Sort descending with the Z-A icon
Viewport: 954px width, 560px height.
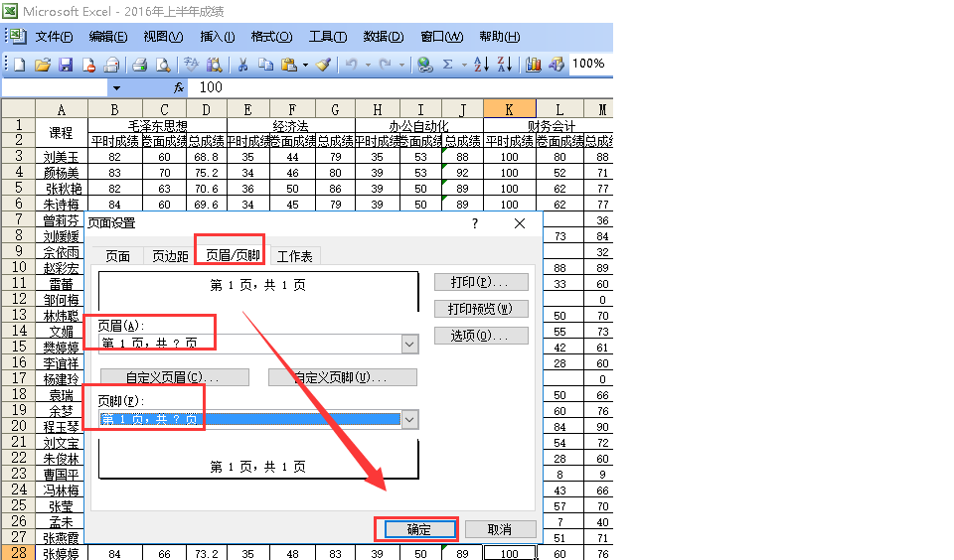point(504,65)
